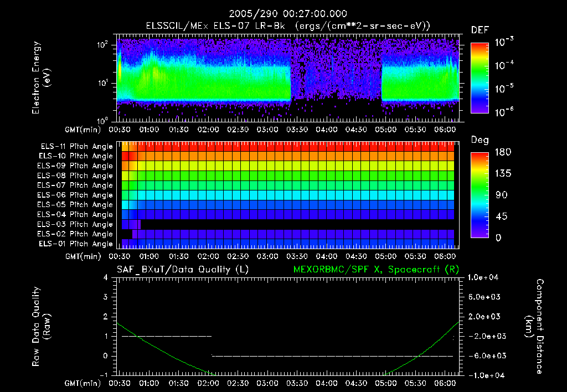This screenshot has width=567, height=392.
Task: Click the 'ELS-03 Pitch Angle' row label
Action: tap(75, 224)
